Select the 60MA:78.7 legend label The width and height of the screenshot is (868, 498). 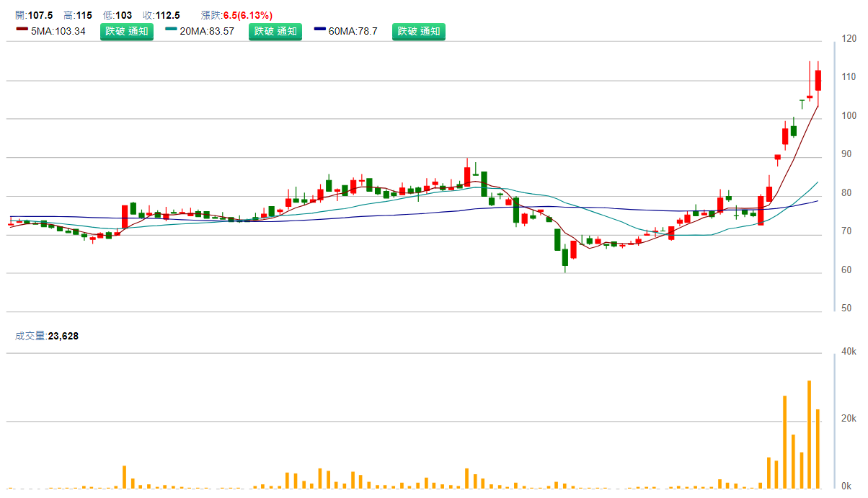click(x=353, y=31)
